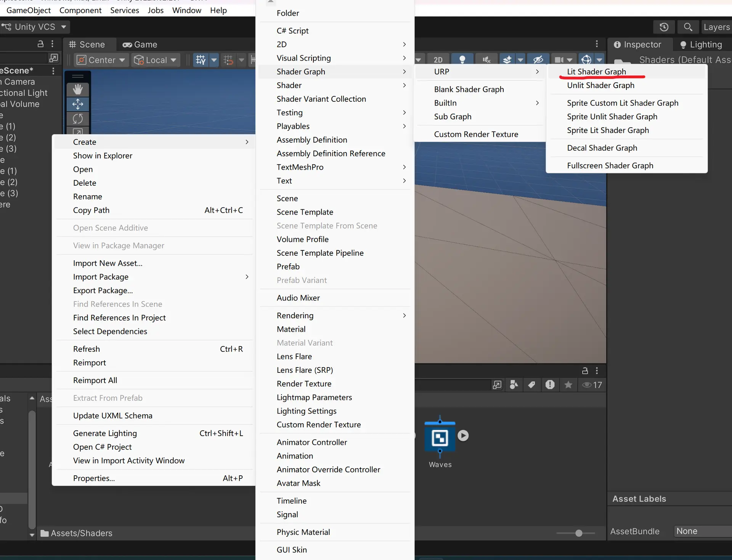Open the Project panel more options menu
The width and height of the screenshot is (732, 560).
pos(597,371)
